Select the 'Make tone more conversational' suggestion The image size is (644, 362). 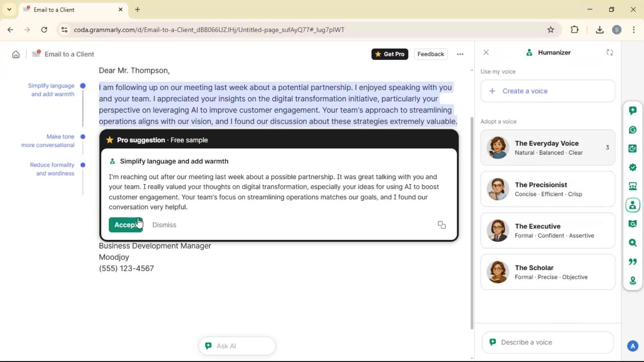pyautogui.click(x=48, y=141)
